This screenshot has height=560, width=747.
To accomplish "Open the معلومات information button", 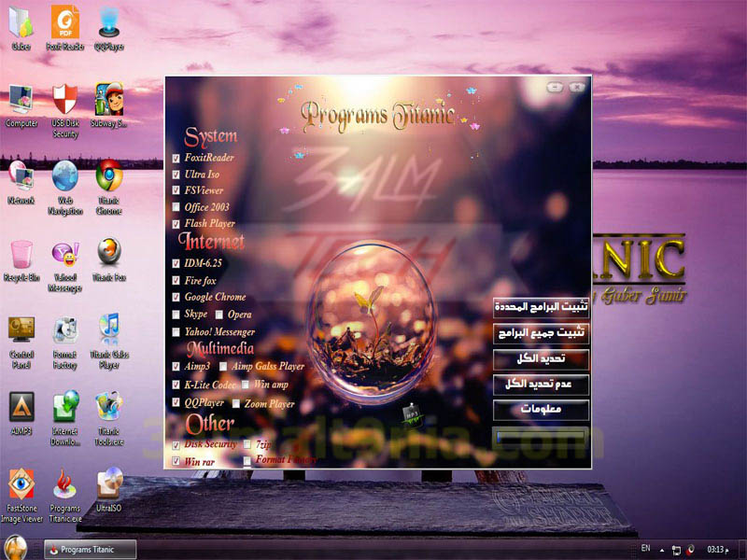I will [x=542, y=410].
